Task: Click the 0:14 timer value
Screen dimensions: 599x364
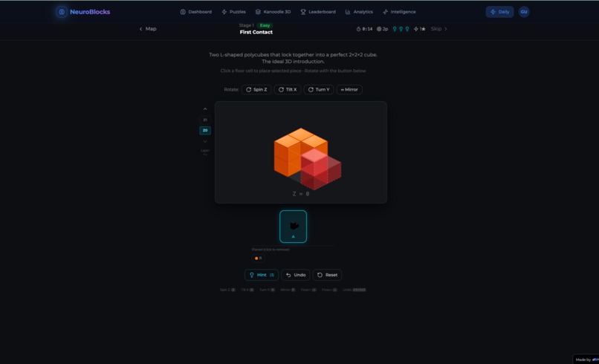Action: point(367,29)
